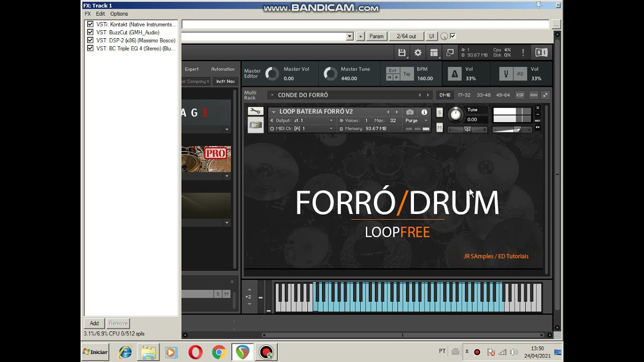Open the Opera browser from the taskbar
The image size is (644, 362).
(x=196, y=352)
